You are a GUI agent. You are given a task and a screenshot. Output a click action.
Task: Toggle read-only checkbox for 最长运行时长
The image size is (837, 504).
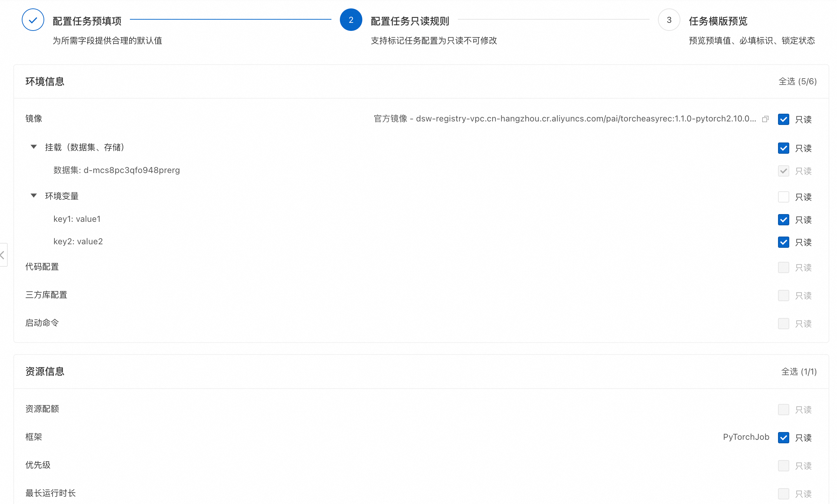point(784,494)
